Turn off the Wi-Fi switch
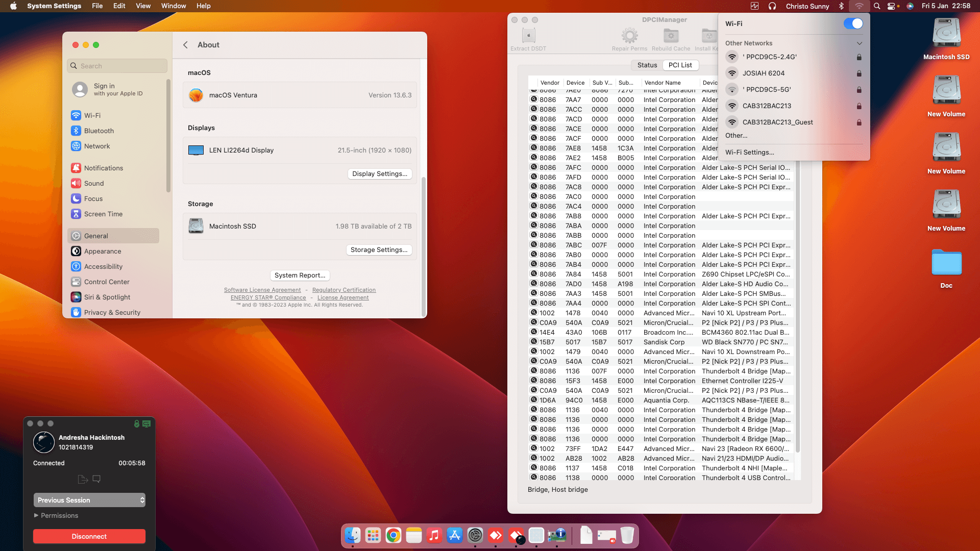 853,24
